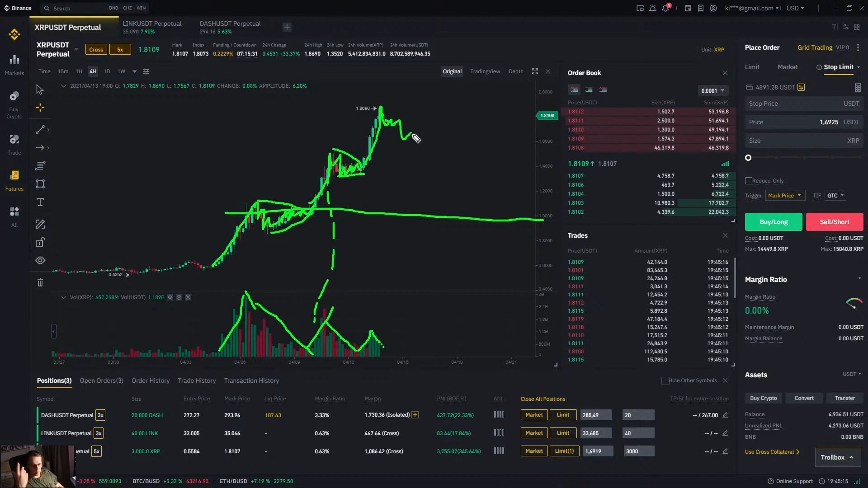The image size is (868, 488).
Task: Select the trend line drawing tool
Action: [x=40, y=130]
